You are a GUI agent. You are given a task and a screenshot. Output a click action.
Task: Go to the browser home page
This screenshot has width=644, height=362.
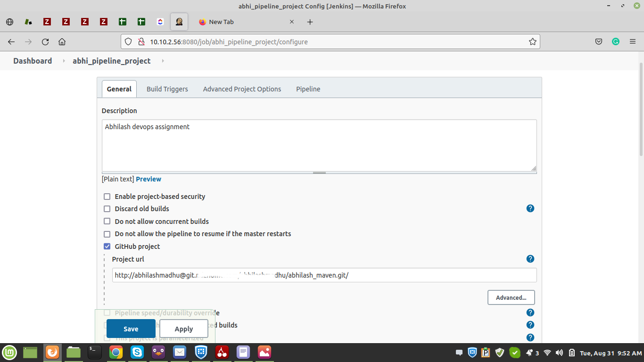coord(62,41)
